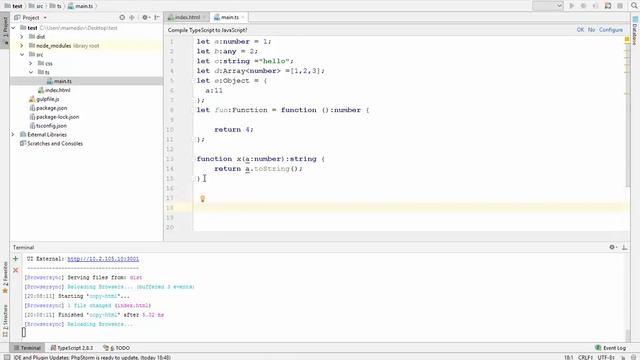Viewport: 640px width, 360px height.
Task: Click No on compile TypeScript prompt
Action: point(591,30)
